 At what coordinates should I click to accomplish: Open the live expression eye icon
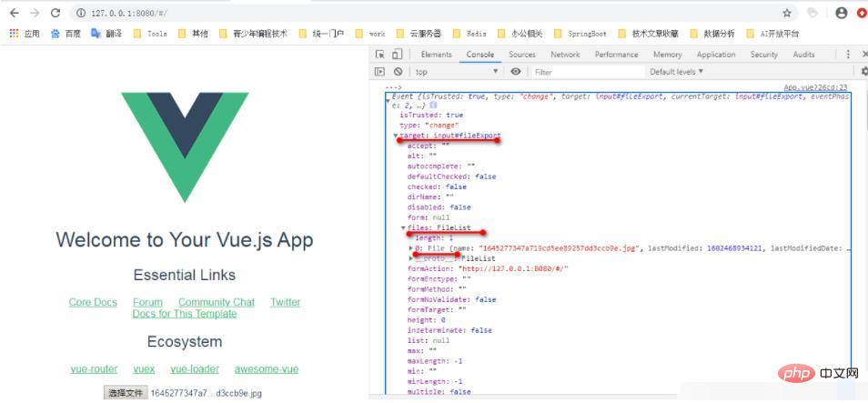516,71
